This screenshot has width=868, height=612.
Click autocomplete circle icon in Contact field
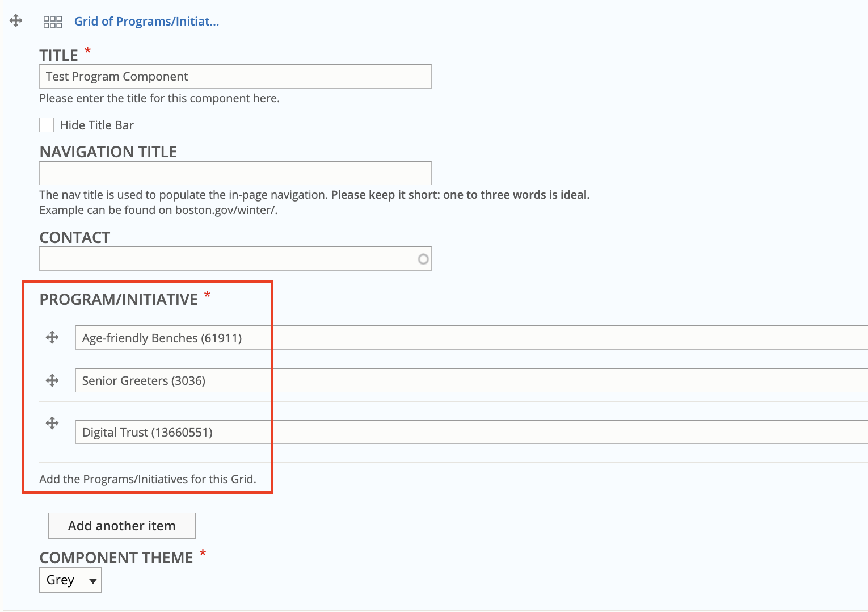[x=423, y=259]
